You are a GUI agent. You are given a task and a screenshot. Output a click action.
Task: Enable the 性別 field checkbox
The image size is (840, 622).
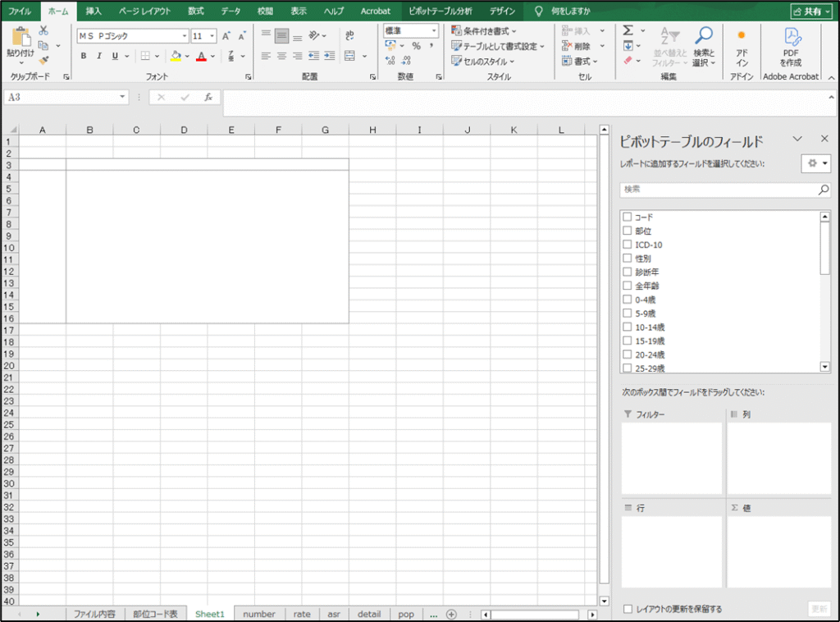[628, 258]
